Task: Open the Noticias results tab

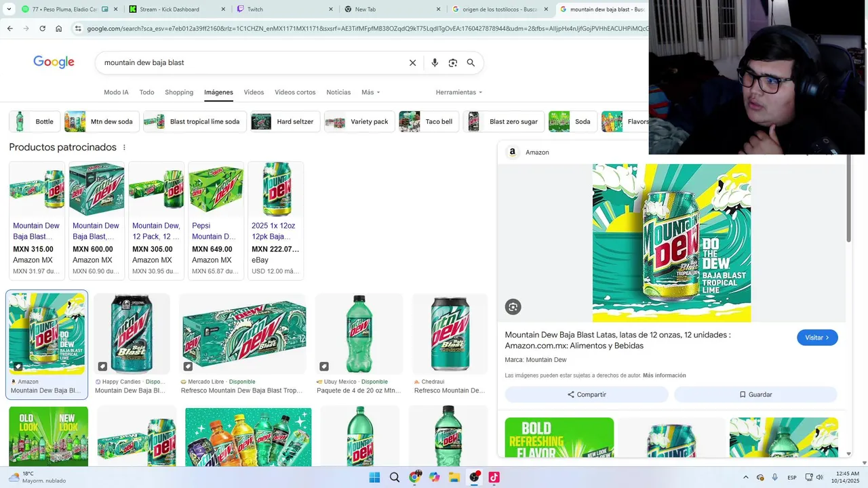Action: (x=338, y=92)
